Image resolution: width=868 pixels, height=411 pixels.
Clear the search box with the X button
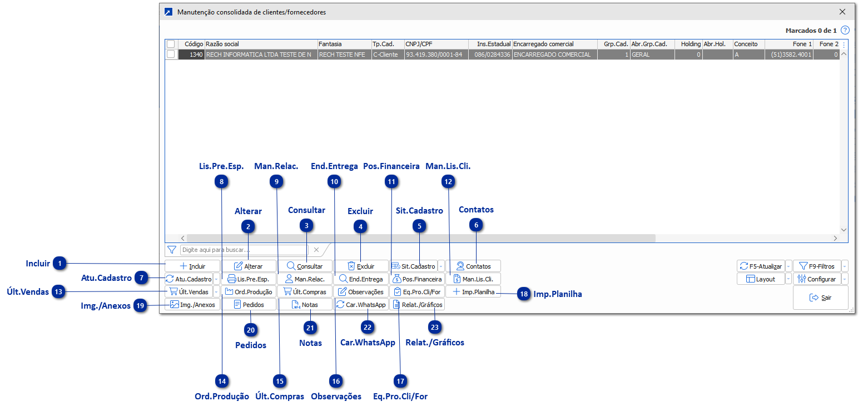point(316,250)
